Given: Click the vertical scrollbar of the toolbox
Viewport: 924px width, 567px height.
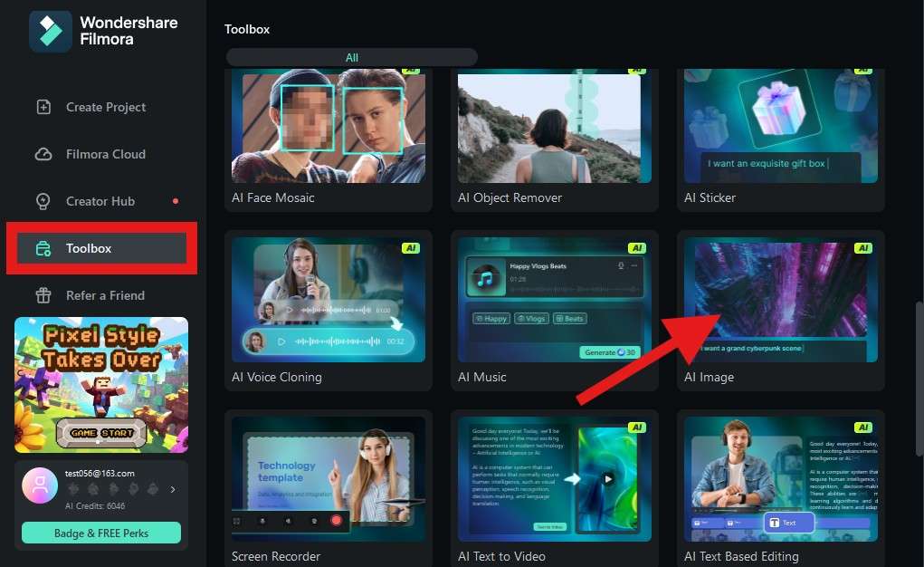Looking at the screenshot, I should tap(919, 379).
